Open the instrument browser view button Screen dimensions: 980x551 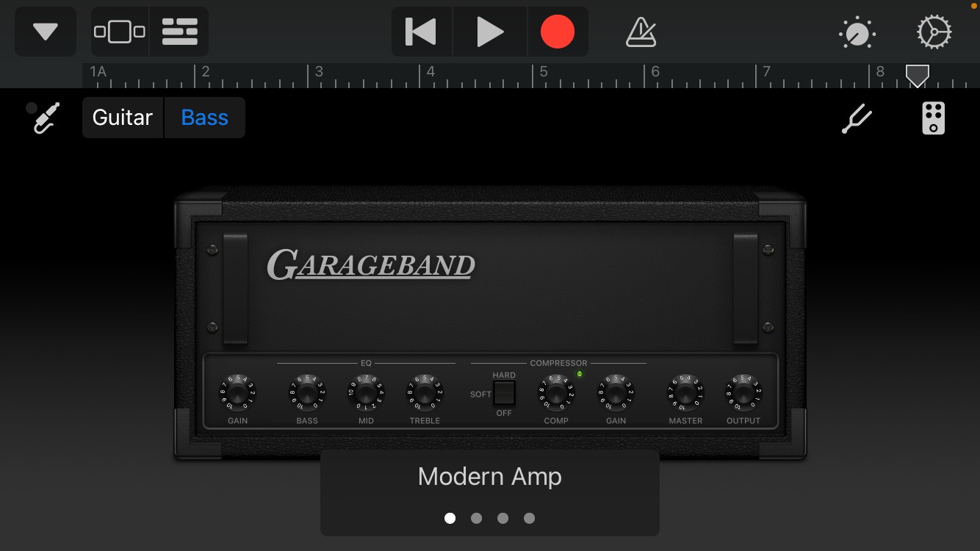pyautogui.click(x=120, y=32)
